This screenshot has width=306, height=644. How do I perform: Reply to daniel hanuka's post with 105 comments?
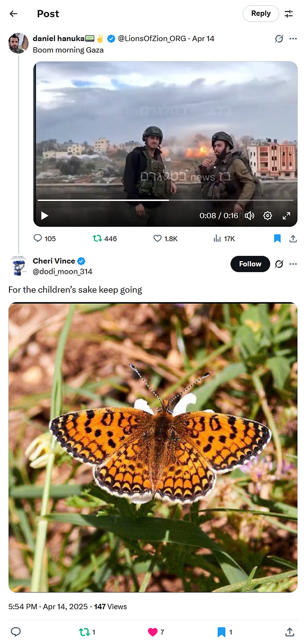click(38, 238)
